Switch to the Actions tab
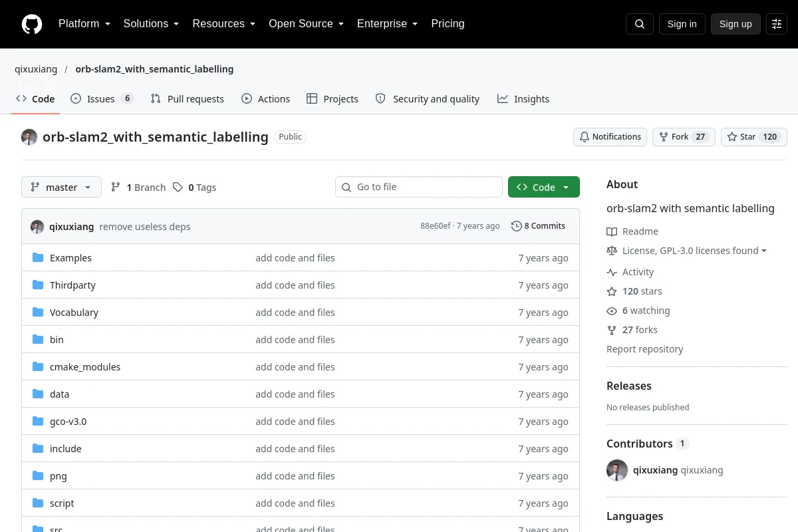The width and height of the screenshot is (798, 532). click(x=266, y=99)
